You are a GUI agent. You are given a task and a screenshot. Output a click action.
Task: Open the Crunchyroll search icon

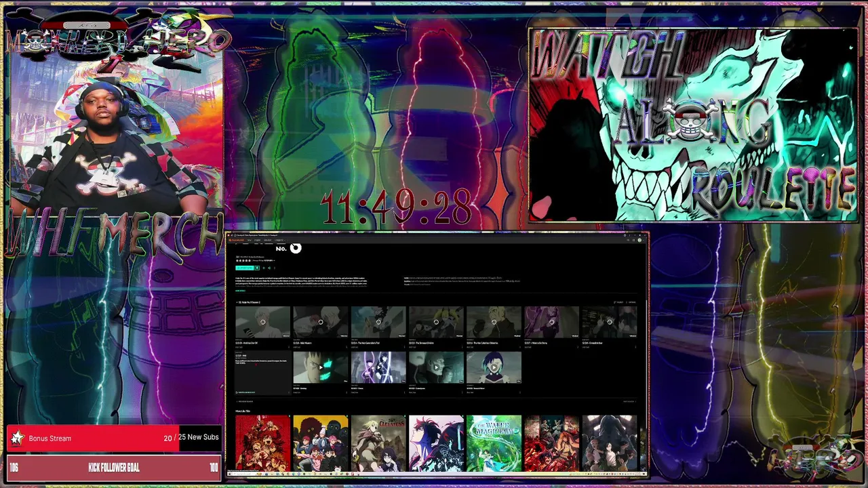628,240
